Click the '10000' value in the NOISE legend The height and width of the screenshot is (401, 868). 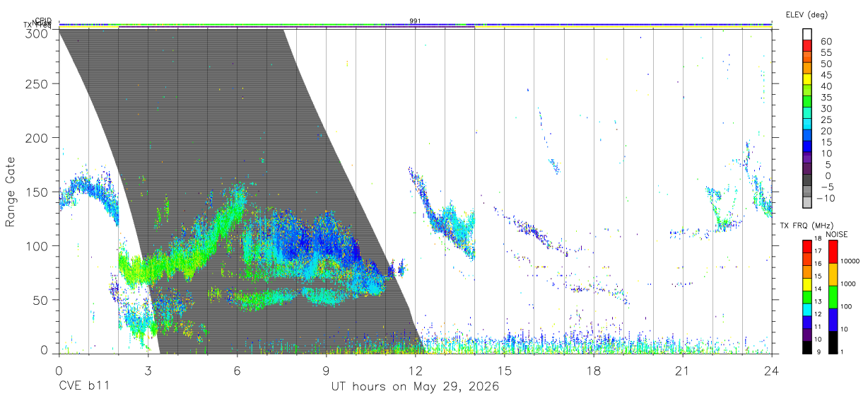(852, 261)
